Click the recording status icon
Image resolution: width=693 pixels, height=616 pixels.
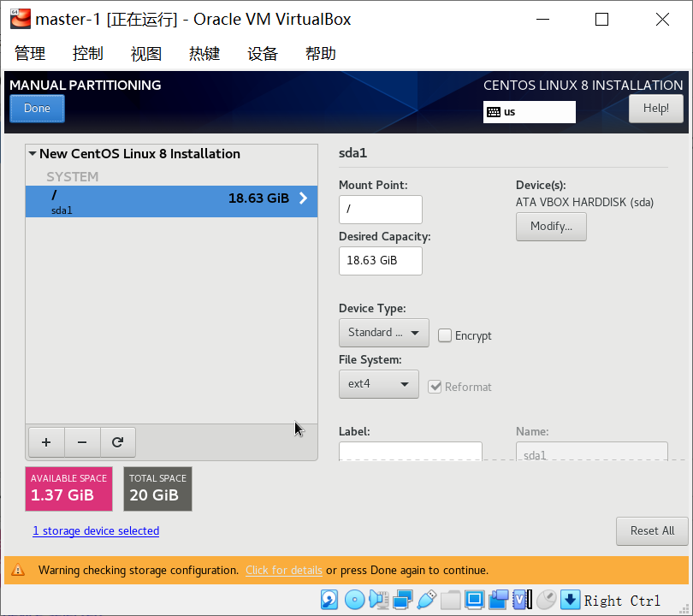pos(499,600)
